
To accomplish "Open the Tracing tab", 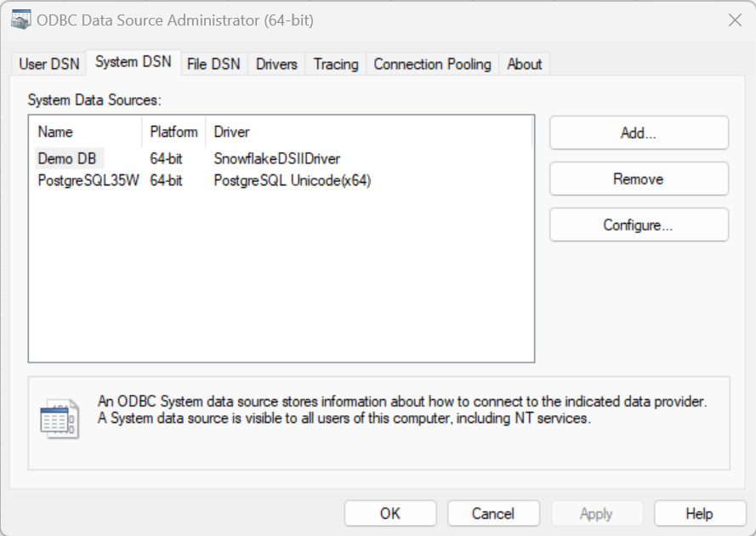I will 334,64.
